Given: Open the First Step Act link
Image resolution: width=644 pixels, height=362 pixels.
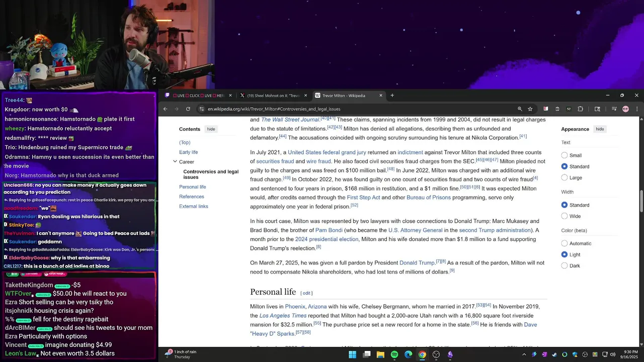Looking at the screenshot, I should click(x=363, y=198).
